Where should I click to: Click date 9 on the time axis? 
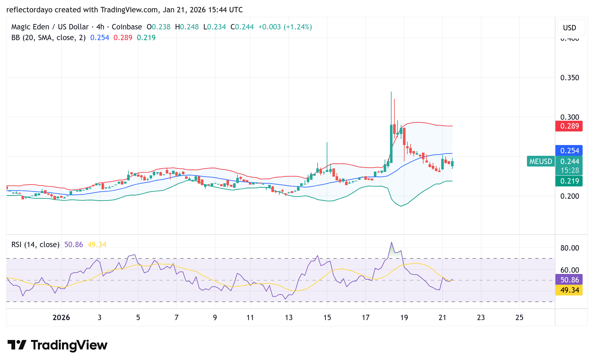(215, 318)
